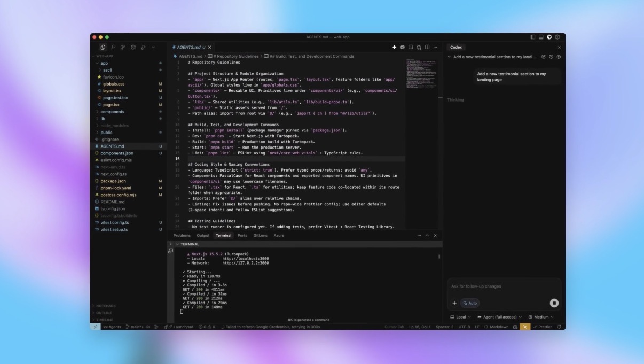Maximize the bottom panel with the chevron

click(x=427, y=235)
